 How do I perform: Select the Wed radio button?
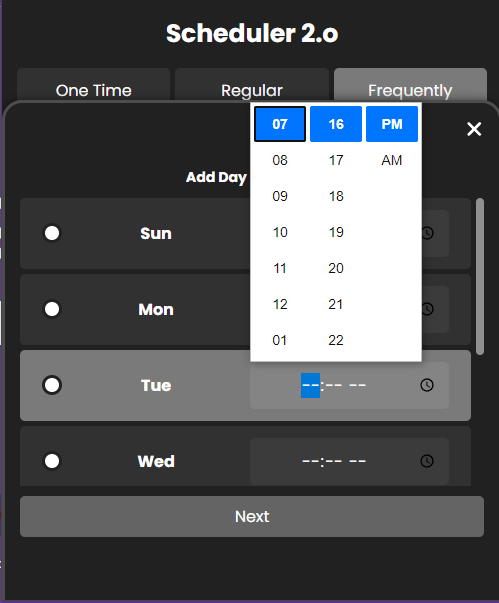[x=52, y=461]
